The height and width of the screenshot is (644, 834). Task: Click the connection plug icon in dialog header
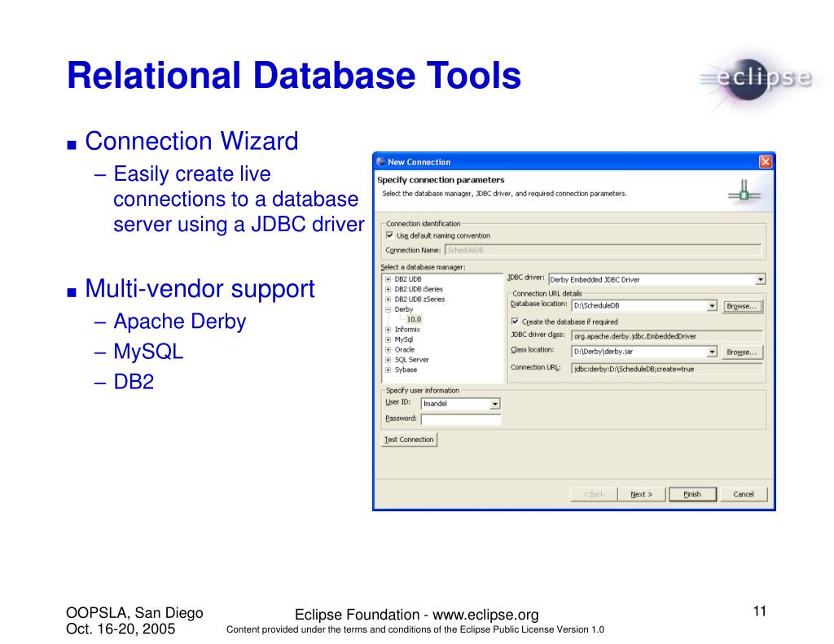pos(744,191)
